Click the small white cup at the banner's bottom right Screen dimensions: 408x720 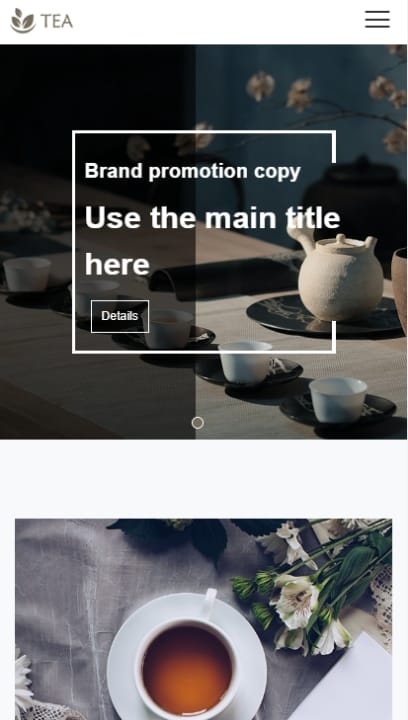point(338,399)
